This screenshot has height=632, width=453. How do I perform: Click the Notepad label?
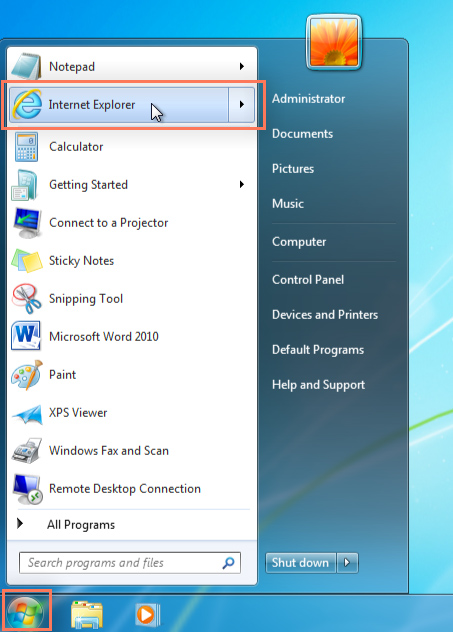coord(72,67)
